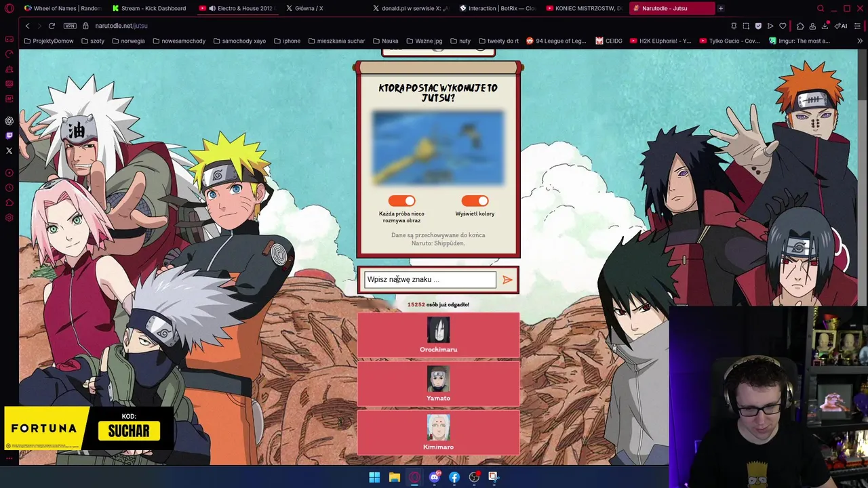Open 94 League of Legends bookmark
The height and width of the screenshot is (488, 868).
click(556, 41)
